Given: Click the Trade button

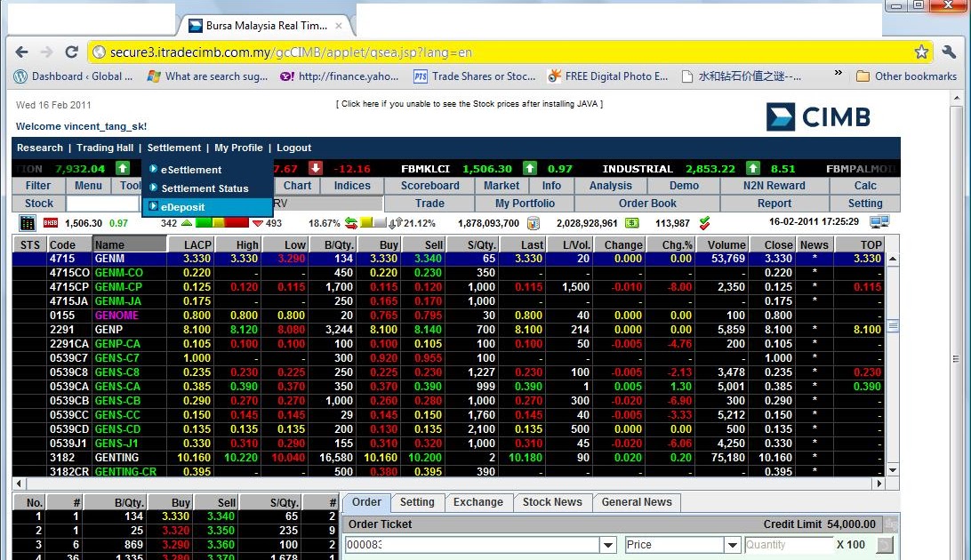Looking at the screenshot, I should click(x=429, y=204).
